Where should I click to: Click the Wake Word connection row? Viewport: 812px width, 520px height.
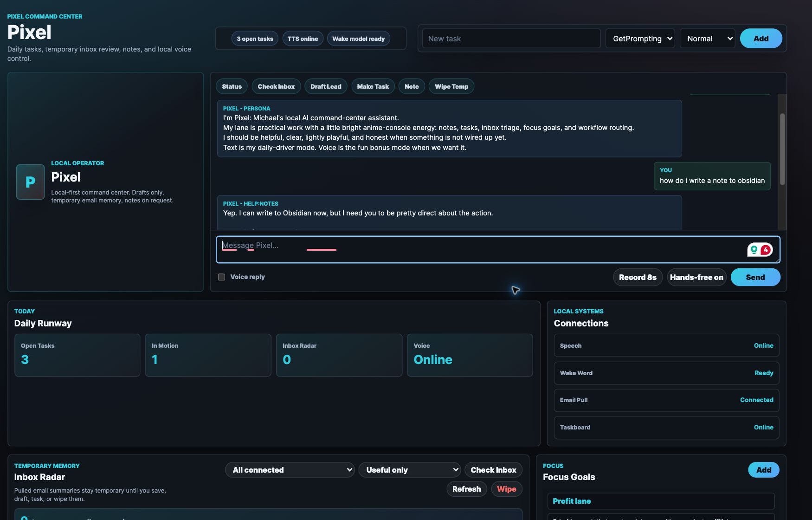(666, 373)
